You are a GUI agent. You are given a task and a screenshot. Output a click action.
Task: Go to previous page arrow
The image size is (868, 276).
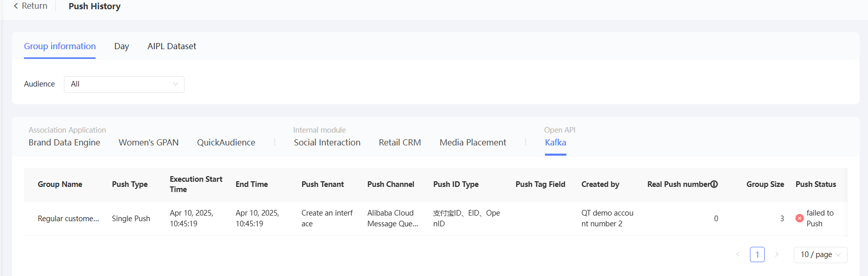click(x=738, y=254)
